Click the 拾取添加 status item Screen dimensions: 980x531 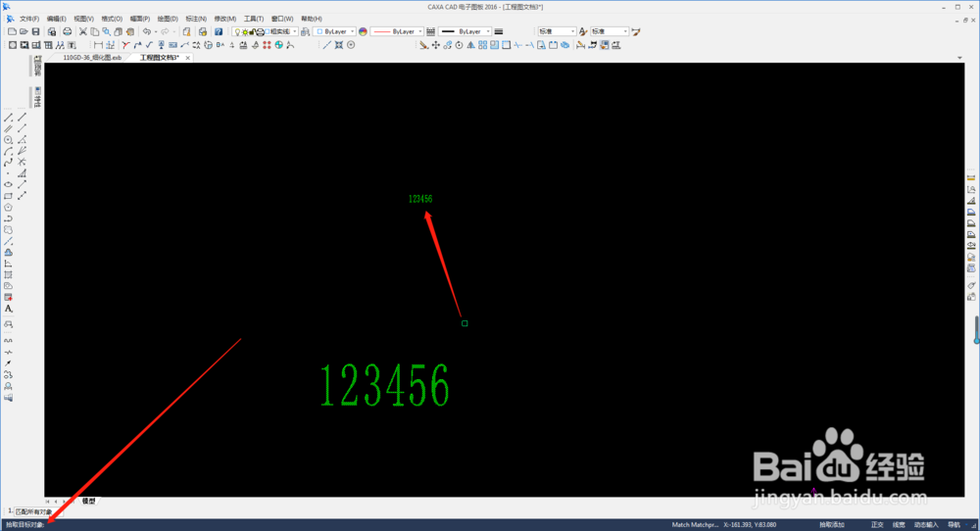point(831,525)
